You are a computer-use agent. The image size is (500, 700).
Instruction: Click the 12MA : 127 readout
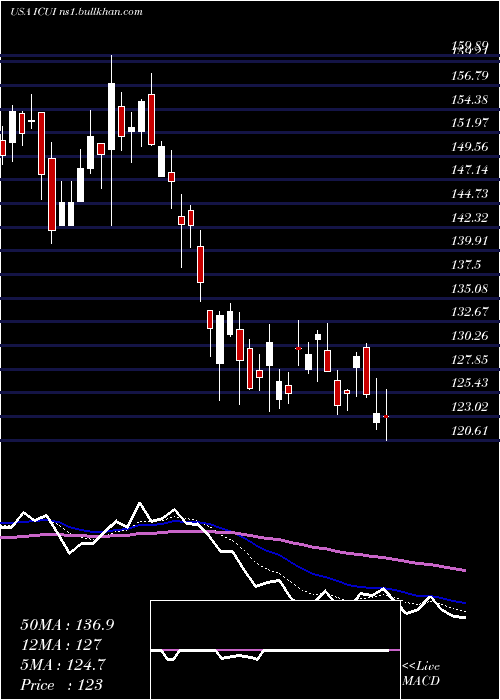coord(61,645)
